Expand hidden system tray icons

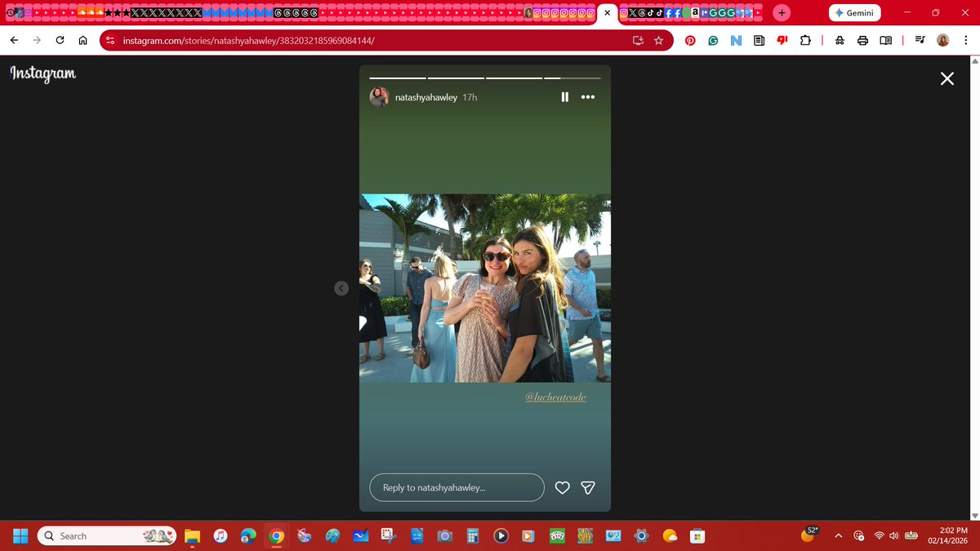(838, 535)
